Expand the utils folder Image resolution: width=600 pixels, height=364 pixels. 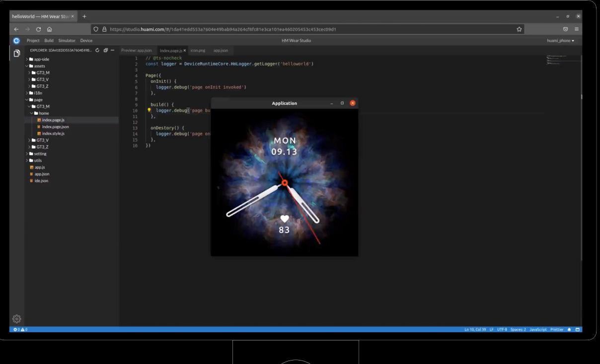coord(38,160)
